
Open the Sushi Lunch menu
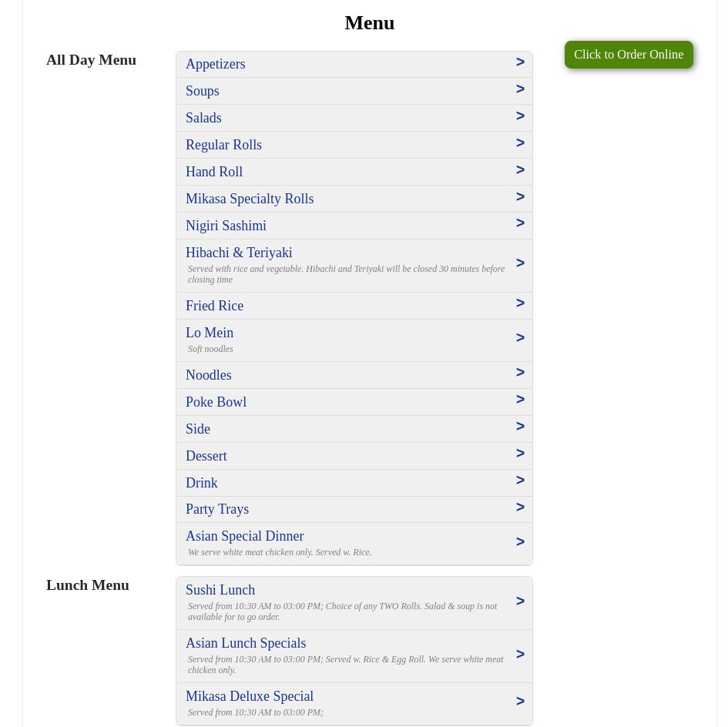[220, 590]
